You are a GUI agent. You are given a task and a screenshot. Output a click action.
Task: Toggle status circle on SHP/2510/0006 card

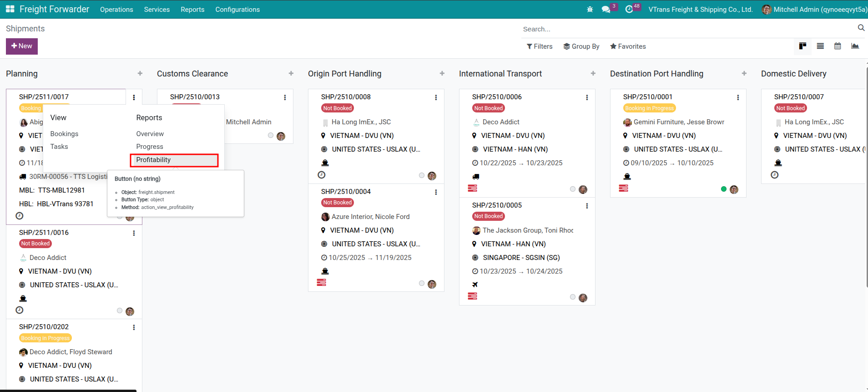click(573, 189)
